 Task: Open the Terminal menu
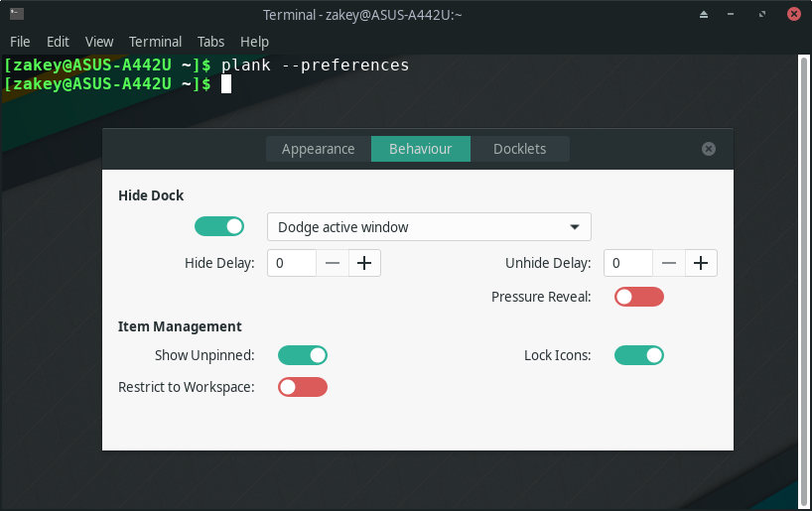(x=156, y=42)
